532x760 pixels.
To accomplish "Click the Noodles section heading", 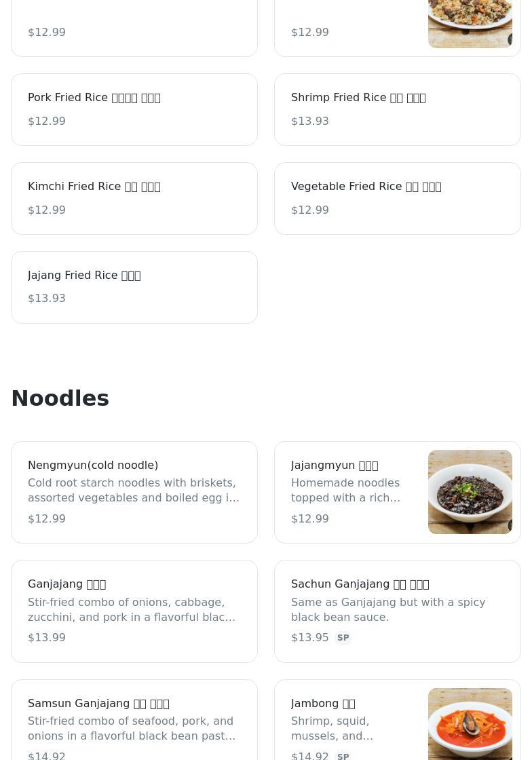I will [60, 398].
